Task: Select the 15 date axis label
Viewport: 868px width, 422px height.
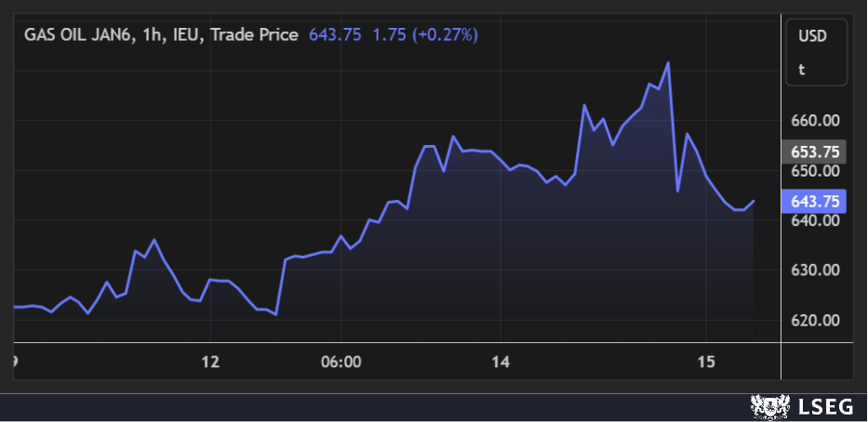Action: click(705, 363)
